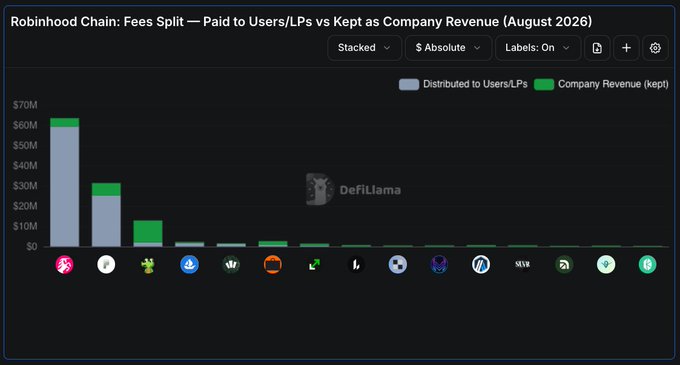Click the 'Company Revenue (kept)' legend label
Screen dimensions: 680x365
click(x=613, y=84)
